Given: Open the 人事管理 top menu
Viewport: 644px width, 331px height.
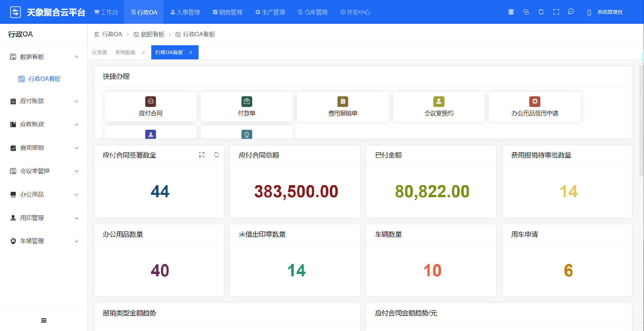Looking at the screenshot, I should (x=185, y=12).
